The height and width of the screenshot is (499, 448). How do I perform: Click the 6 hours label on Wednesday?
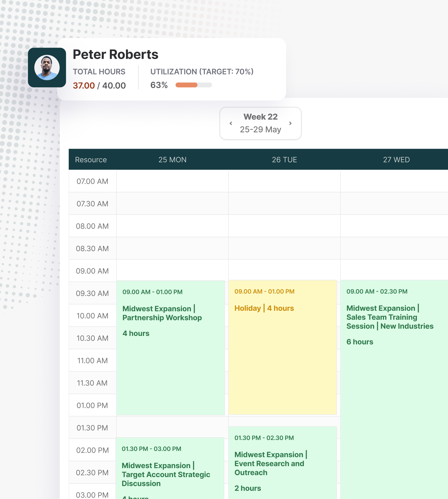[360, 342]
